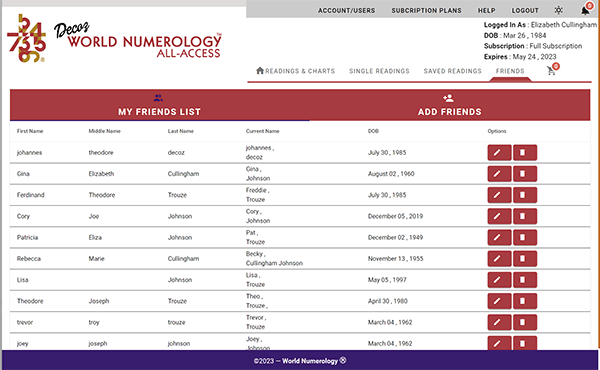The image size is (600, 370).
Task: Edit the trevor trouze entry
Action: click(x=499, y=323)
